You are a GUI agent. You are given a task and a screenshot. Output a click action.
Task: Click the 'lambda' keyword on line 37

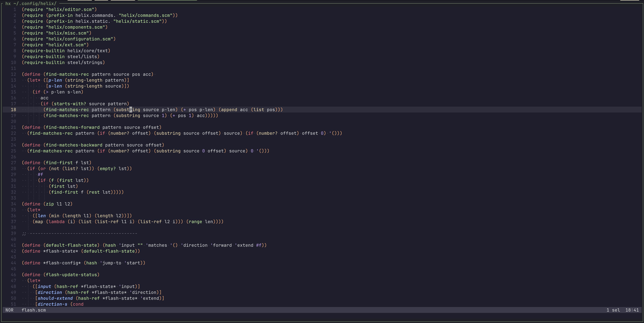pyautogui.click(x=56, y=222)
